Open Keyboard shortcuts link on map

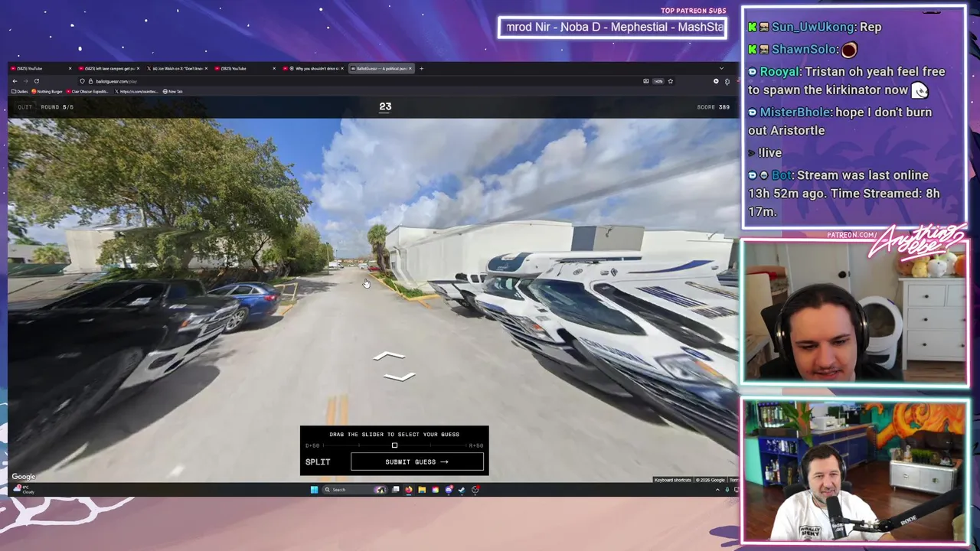(672, 481)
